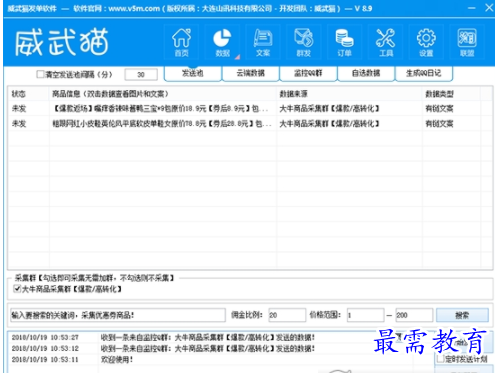495x373 pixels.
Task: Switch to the 监控QQ群 tab
Action: [308, 73]
